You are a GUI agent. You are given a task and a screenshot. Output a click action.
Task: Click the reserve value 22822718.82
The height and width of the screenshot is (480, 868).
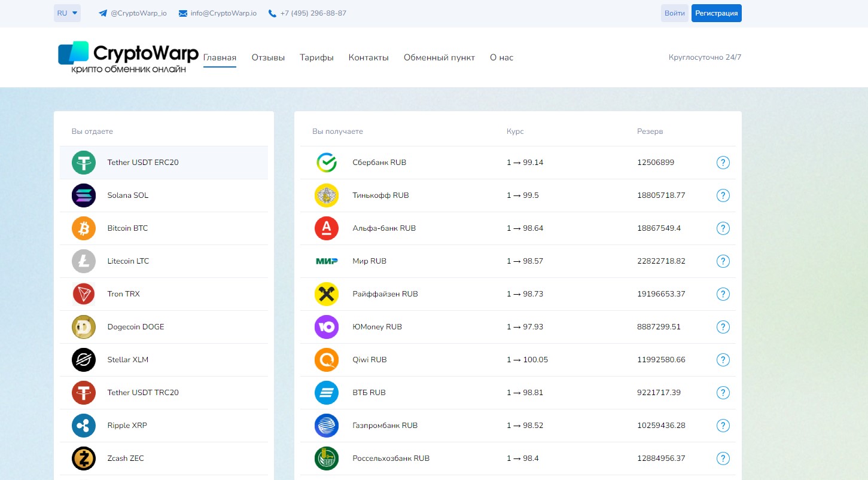661,261
